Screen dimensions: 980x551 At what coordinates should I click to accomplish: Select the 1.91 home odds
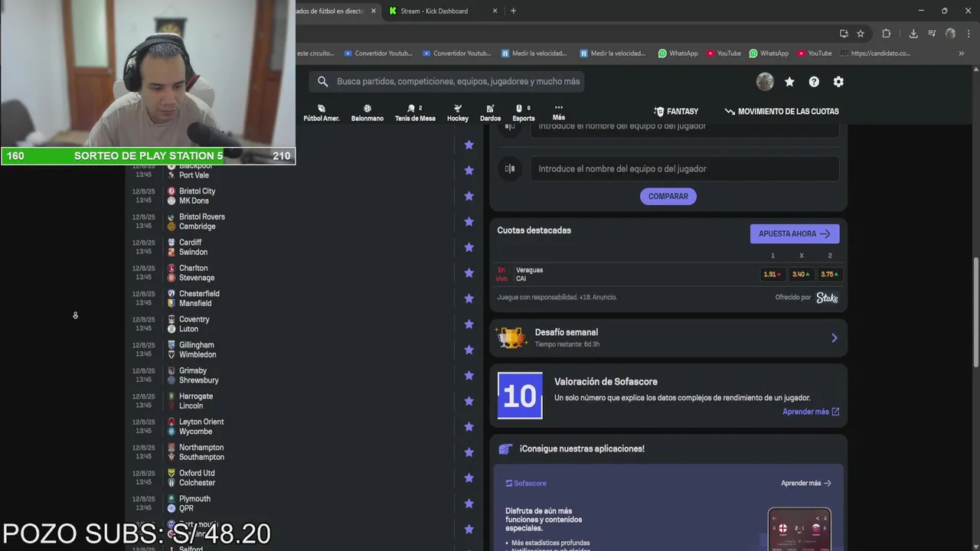(772, 274)
